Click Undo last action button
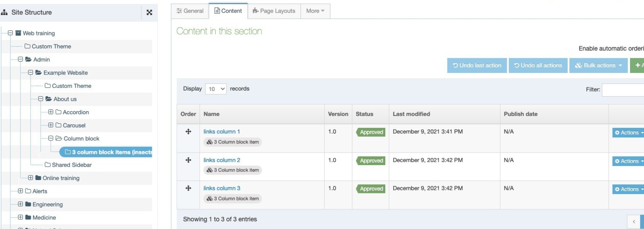The width and height of the screenshot is (644, 229). pos(477,66)
